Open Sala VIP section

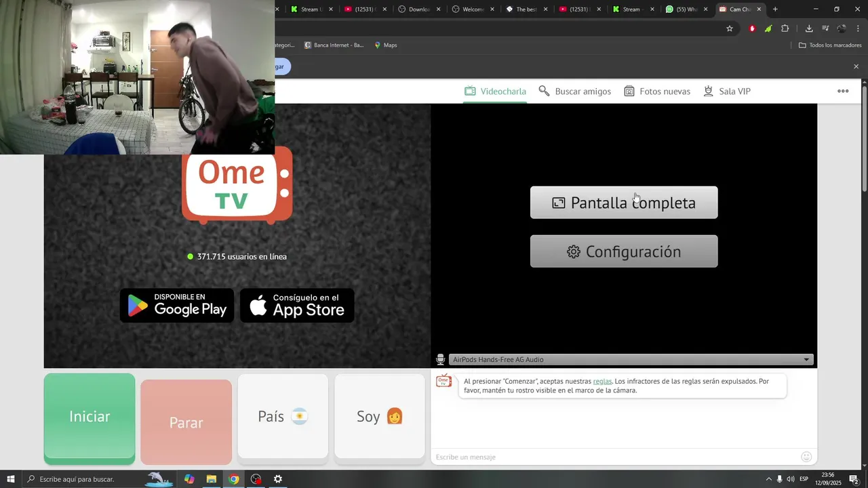727,91
